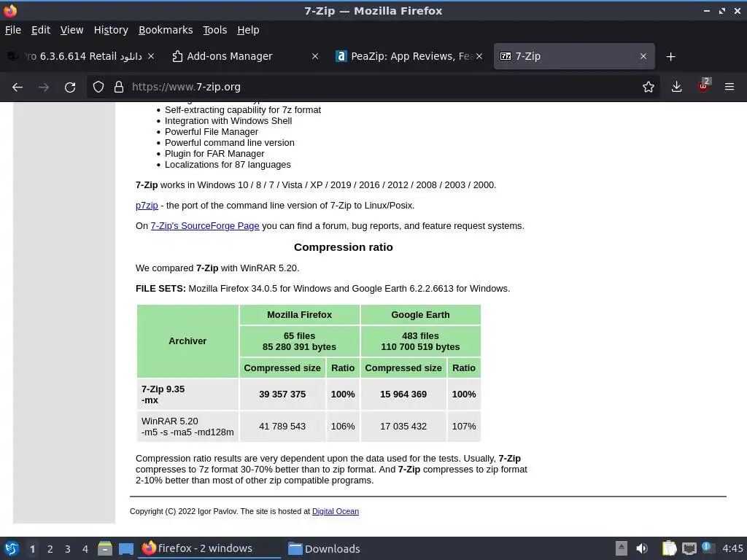Open the Help menu
This screenshot has height=560, width=747.
(x=248, y=30)
